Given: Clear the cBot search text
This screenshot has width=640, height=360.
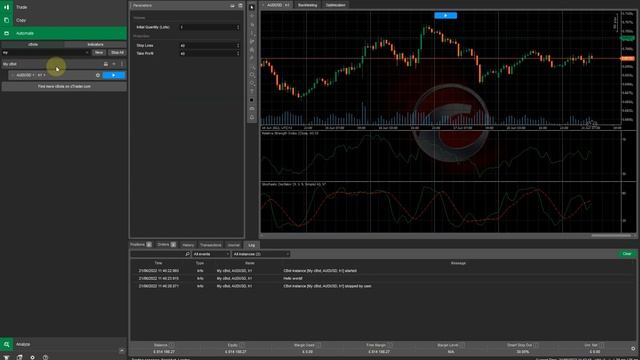Looking at the screenshot, I should click(87, 52).
